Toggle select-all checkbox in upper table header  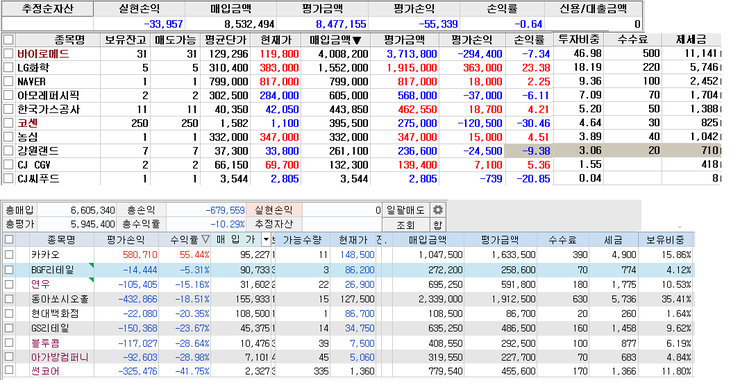click(8, 40)
